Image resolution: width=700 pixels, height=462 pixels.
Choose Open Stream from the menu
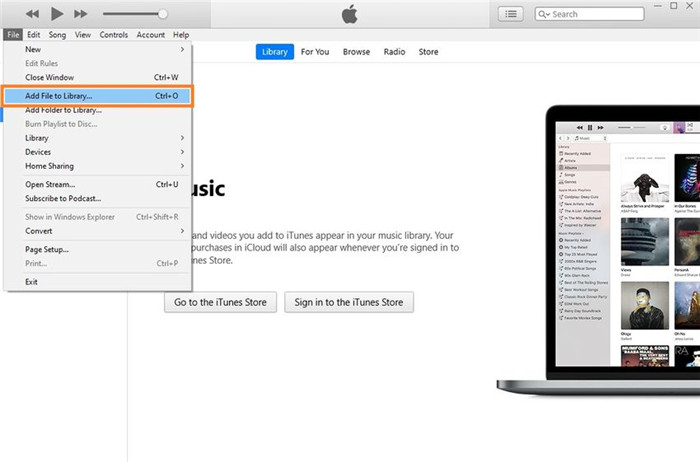click(98, 184)
